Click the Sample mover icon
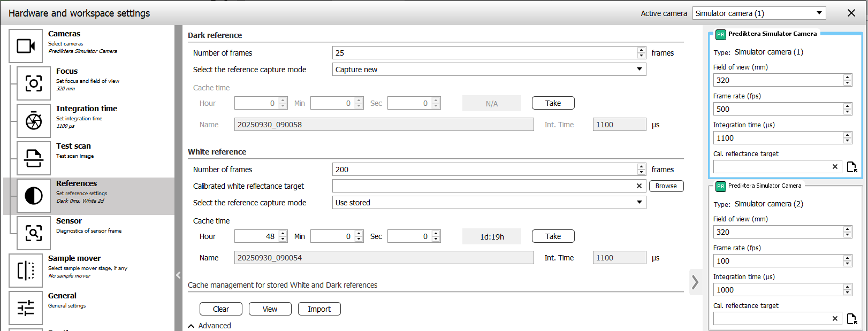 (x=26, y=271)
